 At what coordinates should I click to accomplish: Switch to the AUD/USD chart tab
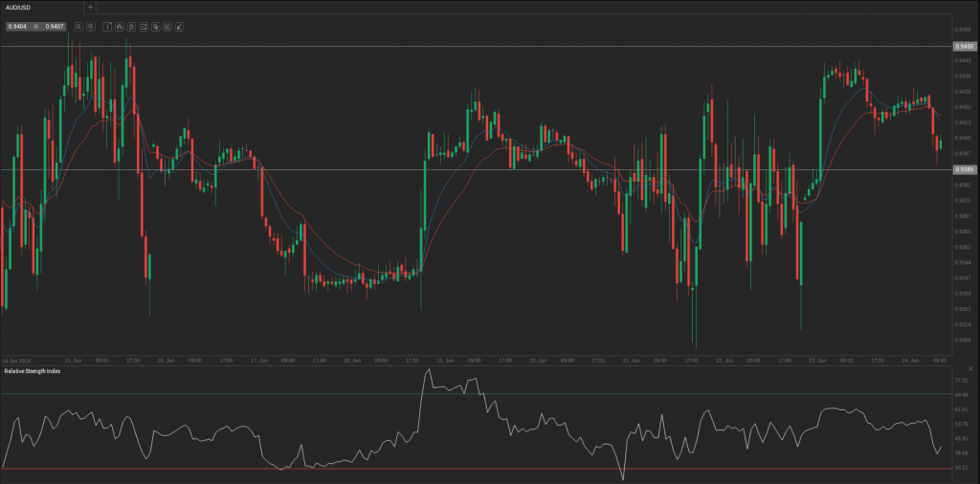click(42, 8)
